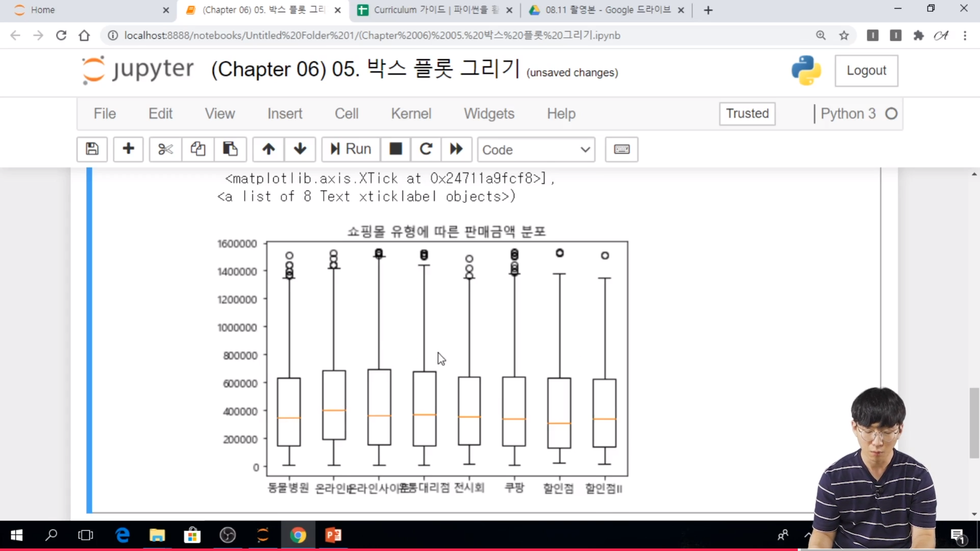Paste cells below icon
This screenshot has height=551, width=980.
click(230, 149)
